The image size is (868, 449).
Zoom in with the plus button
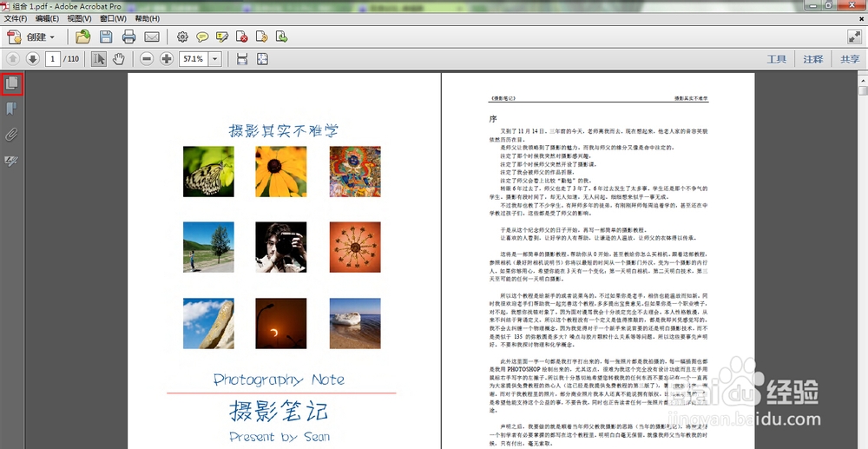167,59
